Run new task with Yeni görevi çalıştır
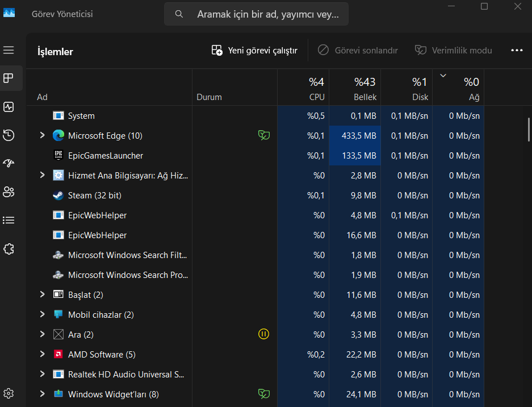The image size is (532, 407). coord(254,50)
